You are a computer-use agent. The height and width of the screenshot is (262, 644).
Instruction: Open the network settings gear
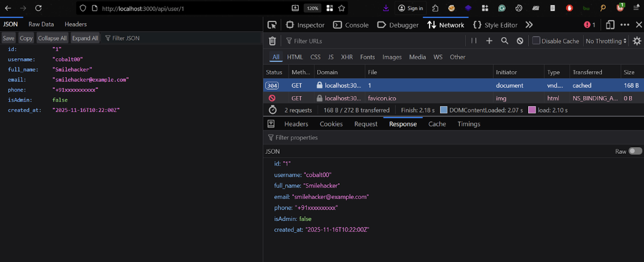click(x=637, y=41)
